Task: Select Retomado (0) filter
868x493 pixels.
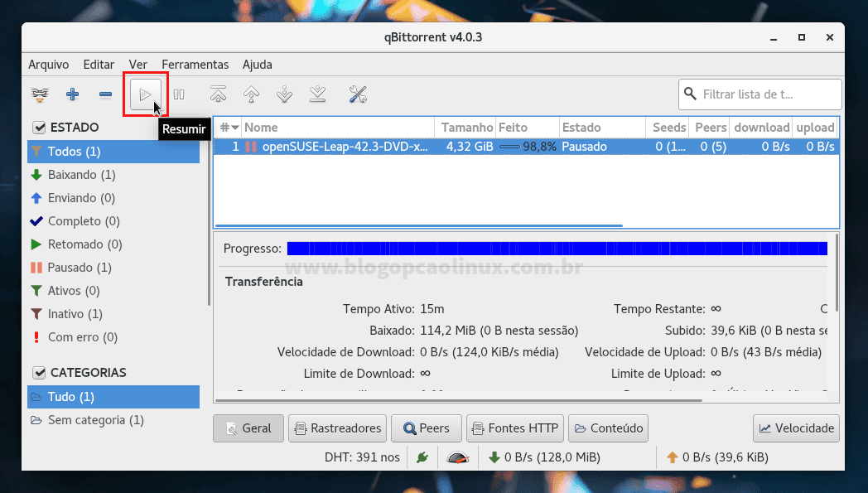Action: (113, 244)
